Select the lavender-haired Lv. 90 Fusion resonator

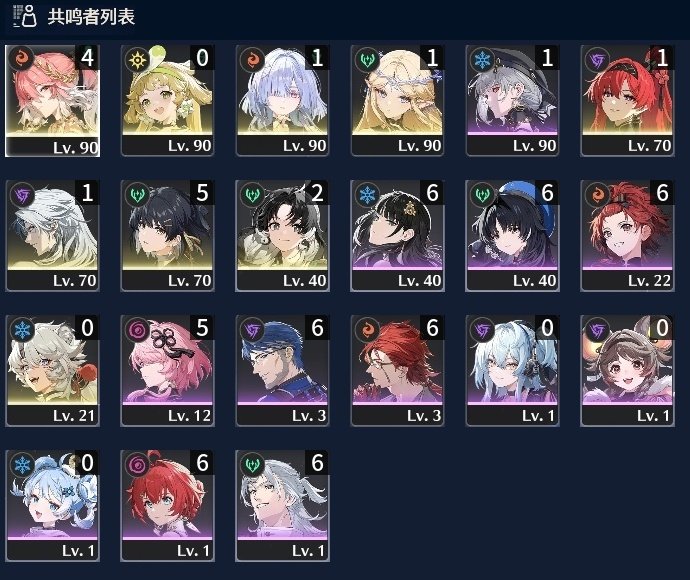coord(282,100)
